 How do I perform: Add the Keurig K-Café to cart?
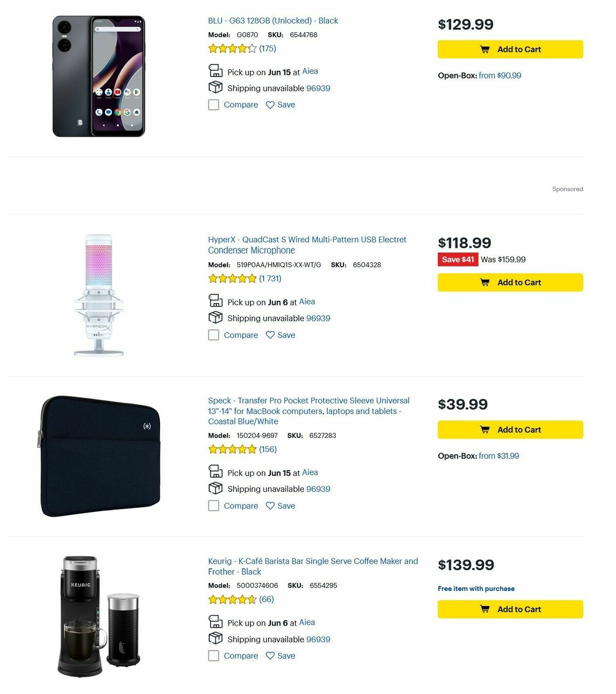[x=510, y=609]
